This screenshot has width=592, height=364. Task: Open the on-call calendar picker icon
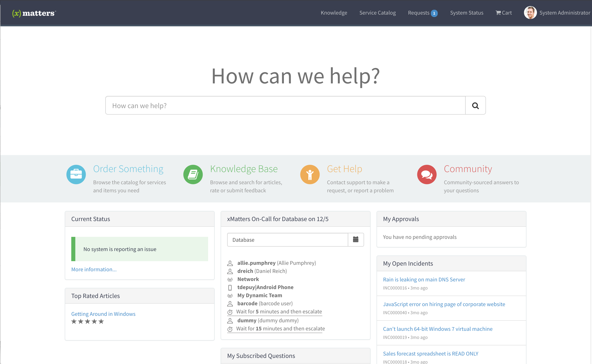point(356,239)
